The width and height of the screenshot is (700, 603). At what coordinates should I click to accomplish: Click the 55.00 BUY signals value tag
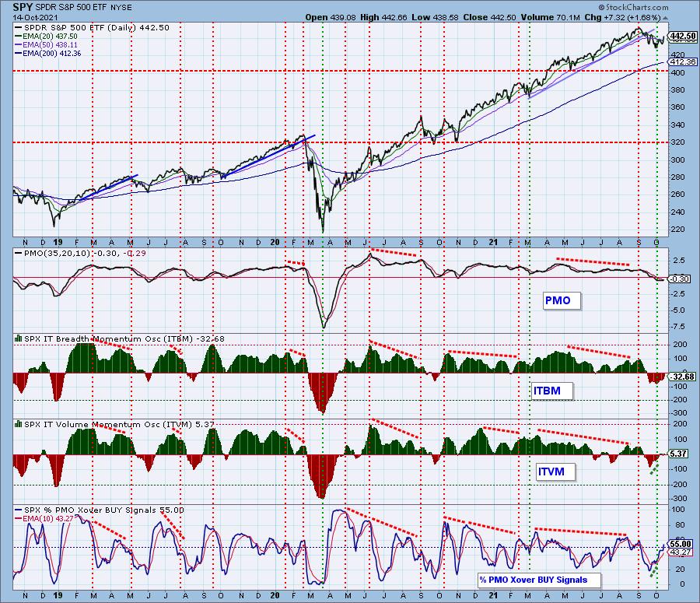coord(681,544)
